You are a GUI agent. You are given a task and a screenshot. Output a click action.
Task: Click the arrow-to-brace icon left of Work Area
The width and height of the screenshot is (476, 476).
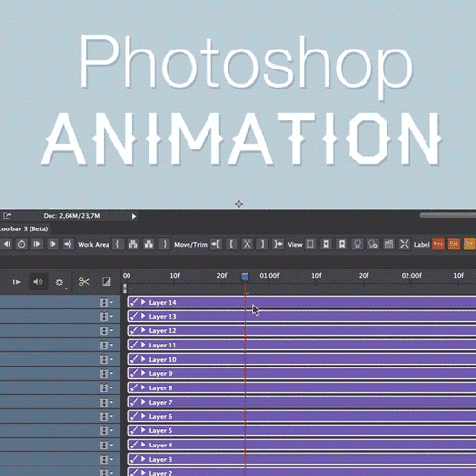click(68, 244)
